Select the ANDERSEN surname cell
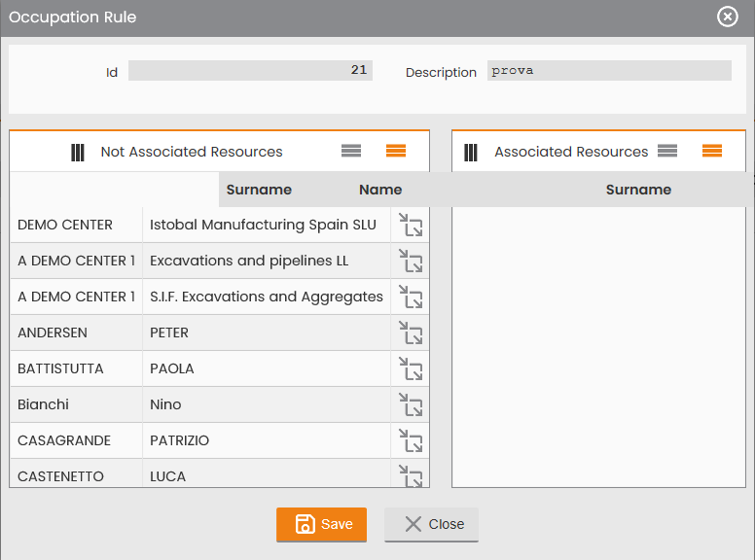 pos(77,332)
